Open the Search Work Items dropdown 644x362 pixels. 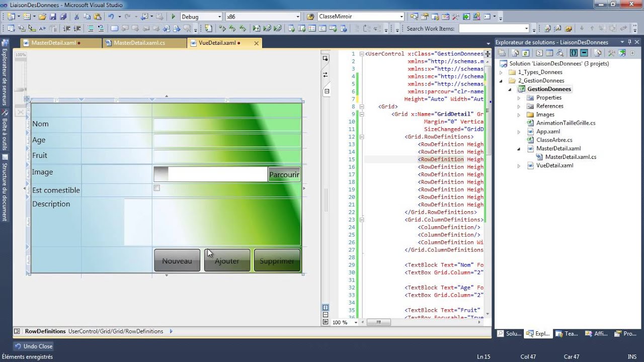click(526, 29)
